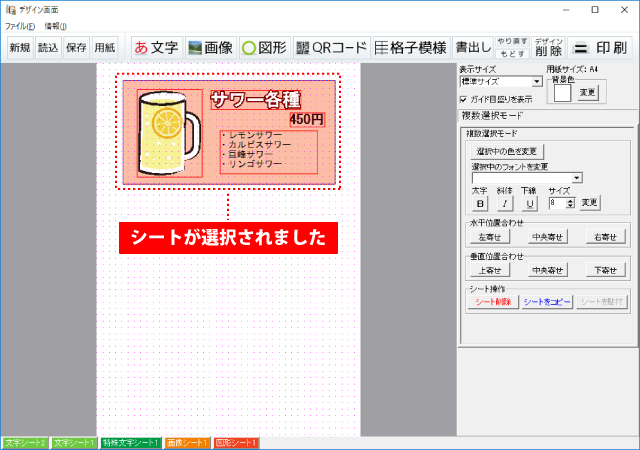Close the デザイン画面 window
Image resolution: width=640 pixels, height=450 pixels.
point(624,10)
